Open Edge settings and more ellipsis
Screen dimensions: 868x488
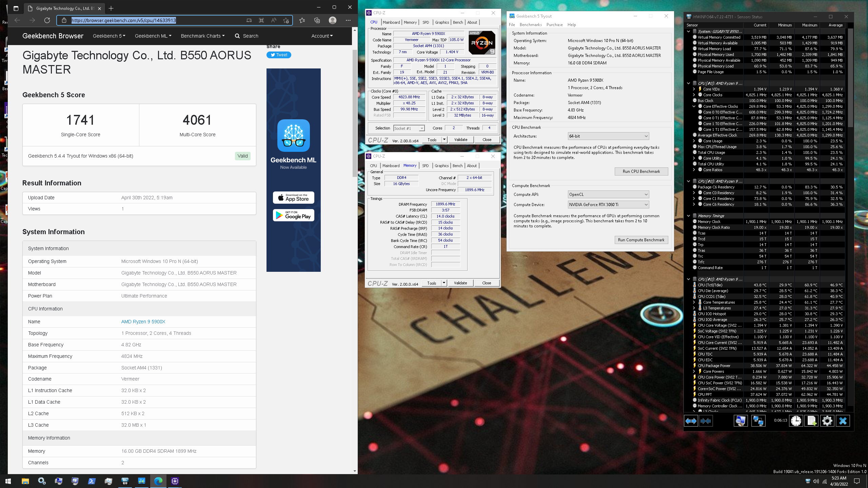click(x=348, y=20)
